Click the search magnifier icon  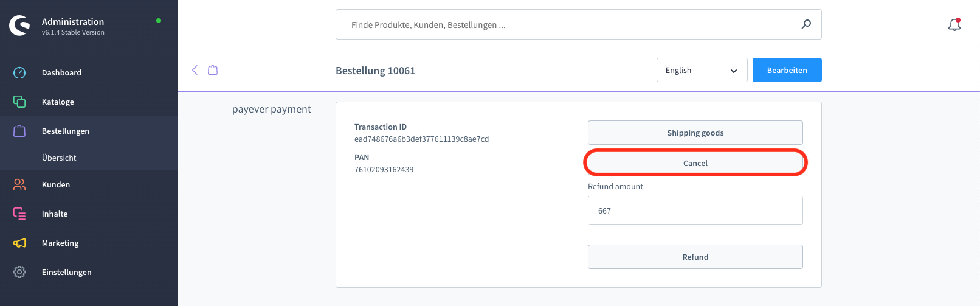[x=806, y=24]
